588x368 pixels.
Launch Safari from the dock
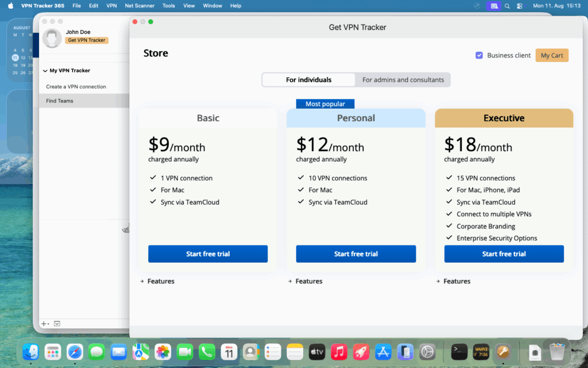pyautogui.click(x=75, y=352)
